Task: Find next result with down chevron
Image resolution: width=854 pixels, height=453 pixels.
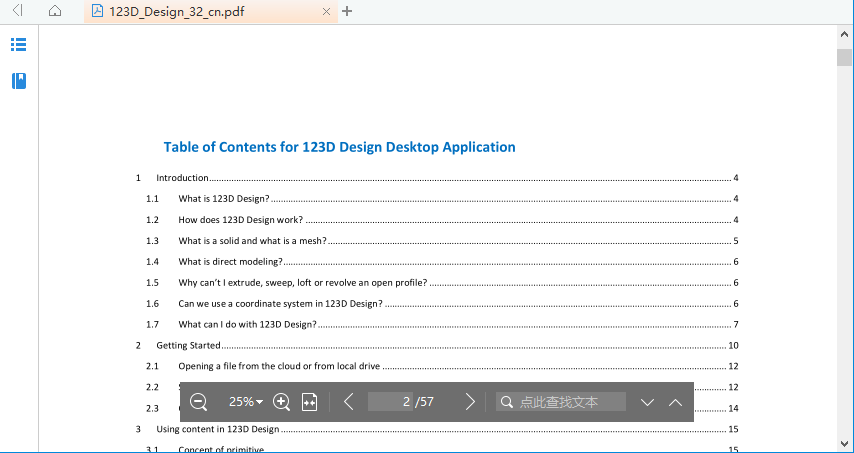Action: [x=647, y=402]
